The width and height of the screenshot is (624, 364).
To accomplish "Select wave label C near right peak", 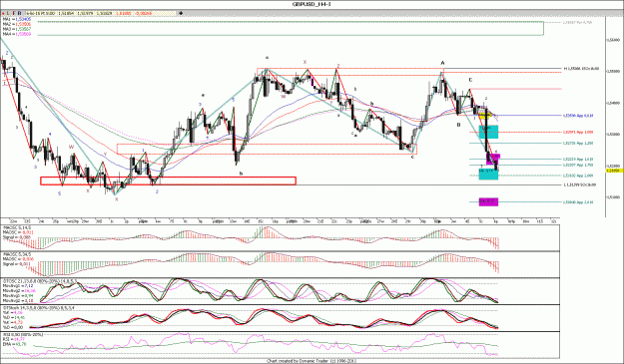I will [470, 80].
